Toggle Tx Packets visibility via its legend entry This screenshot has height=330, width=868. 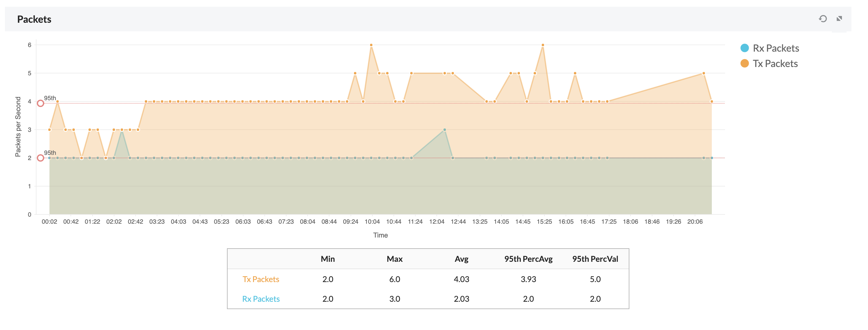pos(775,63)
